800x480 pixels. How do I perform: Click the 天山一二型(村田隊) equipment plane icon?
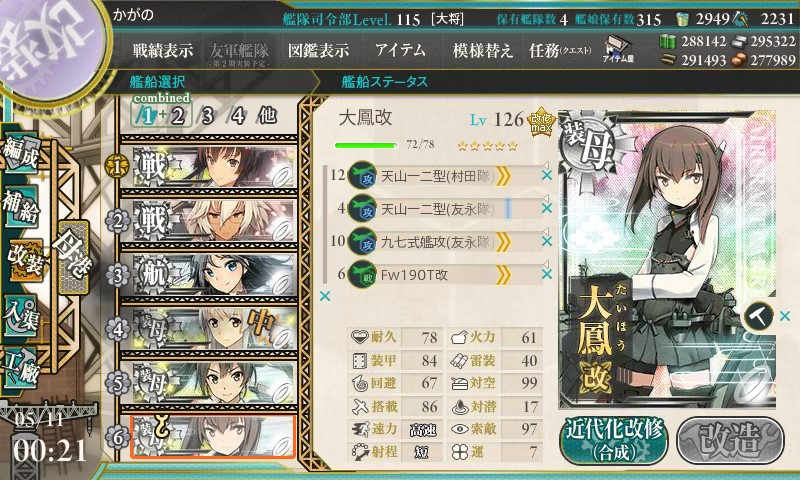point(362,175)
